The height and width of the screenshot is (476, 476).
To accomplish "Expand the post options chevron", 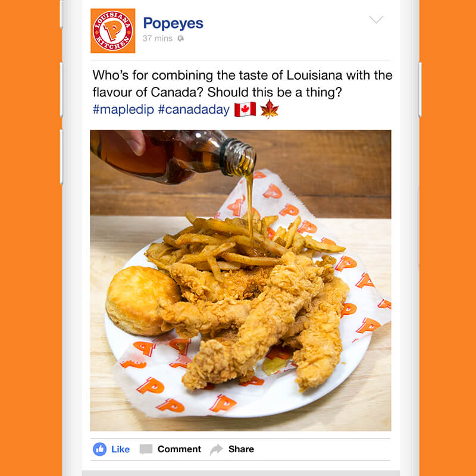I will click(376, 20).
